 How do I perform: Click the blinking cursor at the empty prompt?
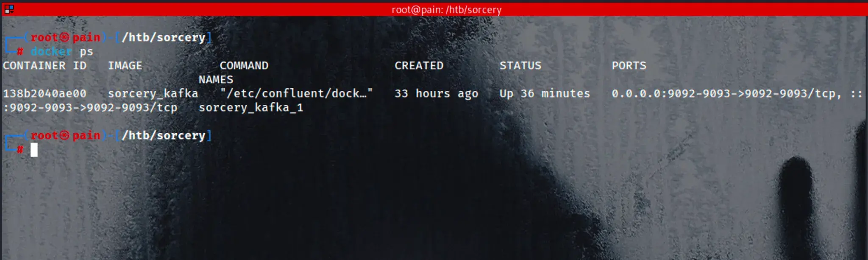coord(34,150)
